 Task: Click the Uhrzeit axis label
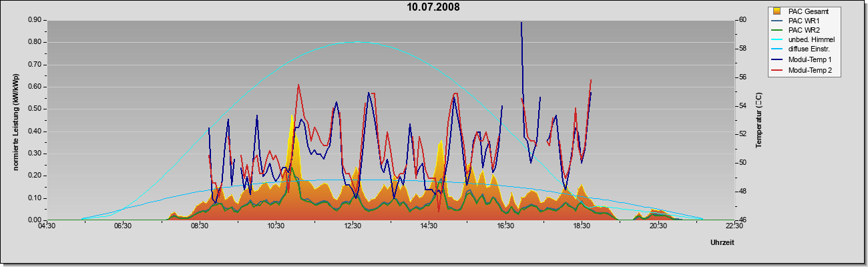click(722, 243)
